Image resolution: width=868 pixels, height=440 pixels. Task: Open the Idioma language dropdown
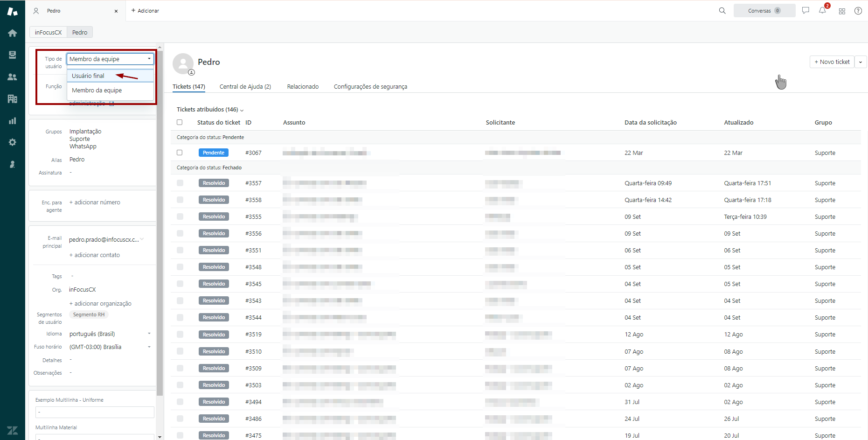[110, 334]
